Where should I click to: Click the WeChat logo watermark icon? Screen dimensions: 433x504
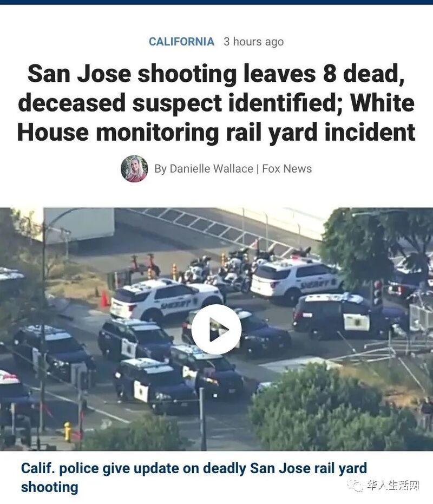coord(356,486)
